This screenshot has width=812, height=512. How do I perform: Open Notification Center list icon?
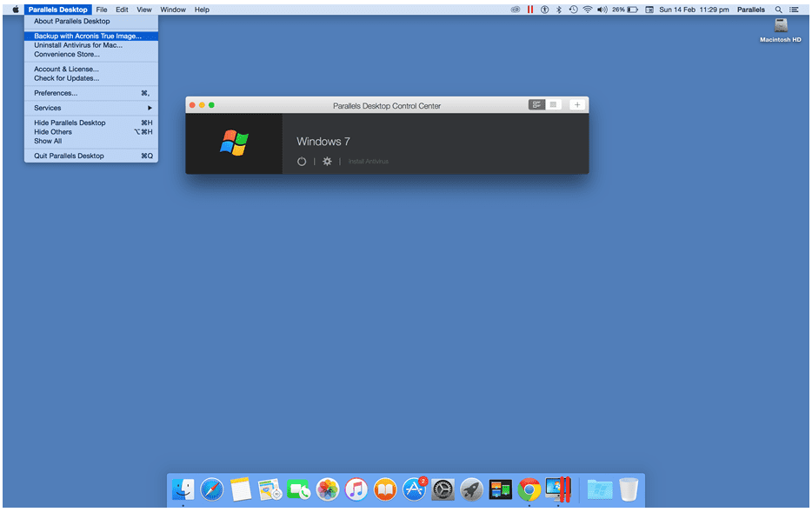(x=794, y=10)
